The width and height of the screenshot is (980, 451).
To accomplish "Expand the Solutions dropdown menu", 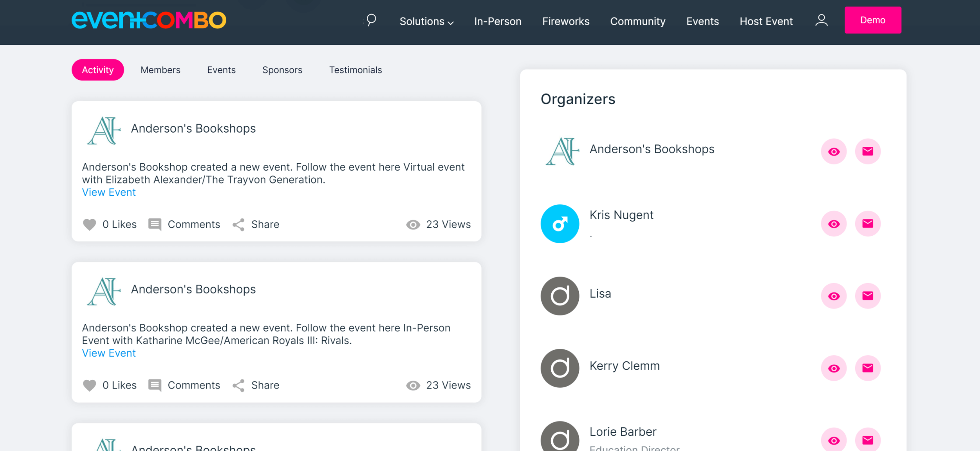I will point(426,21).
